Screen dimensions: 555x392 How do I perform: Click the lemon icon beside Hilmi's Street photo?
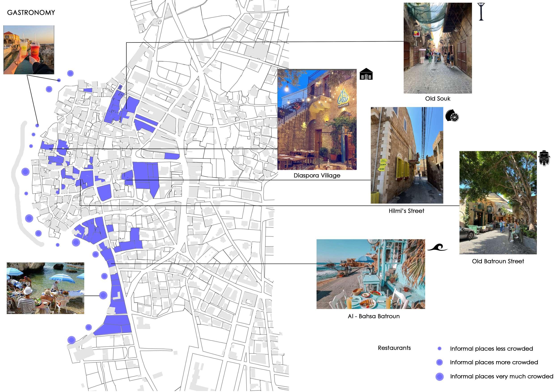click(x=452, y=116)
